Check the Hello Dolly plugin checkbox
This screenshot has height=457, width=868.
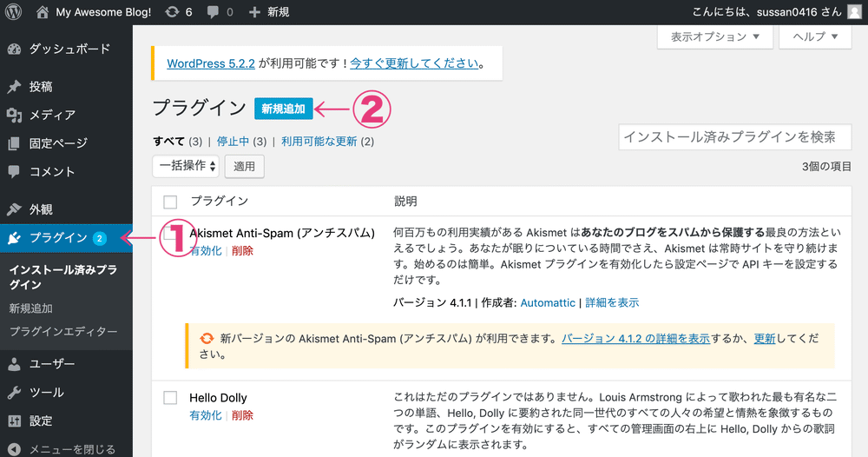[170, 398]
